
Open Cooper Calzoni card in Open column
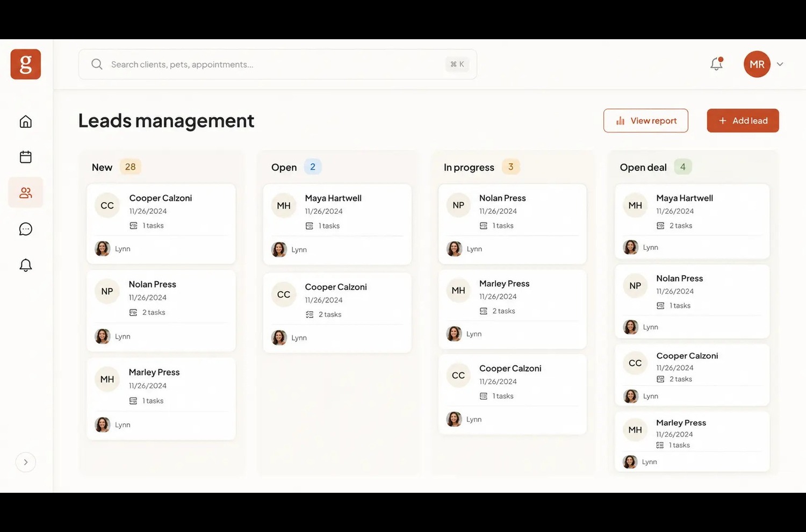[x=337, y=313]
